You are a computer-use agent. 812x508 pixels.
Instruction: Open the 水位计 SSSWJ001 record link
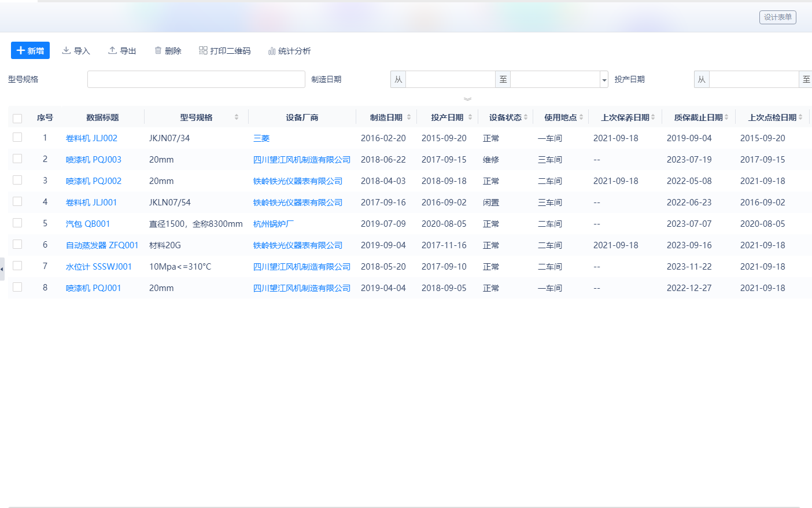tap(99, 267)
